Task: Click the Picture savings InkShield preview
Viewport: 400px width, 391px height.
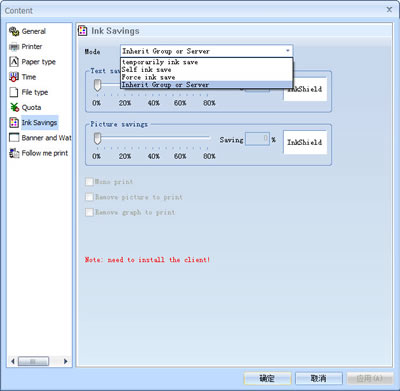Action: point(305,142)
